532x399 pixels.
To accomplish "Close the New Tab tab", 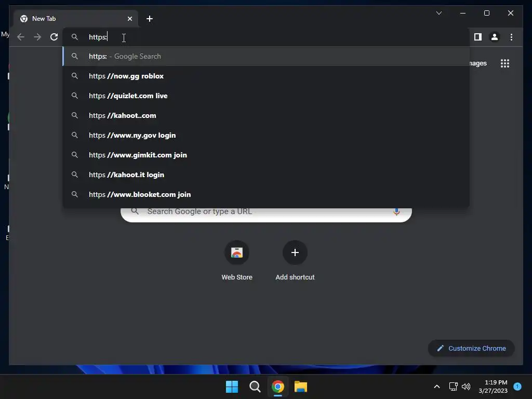I will pos(129,19).
